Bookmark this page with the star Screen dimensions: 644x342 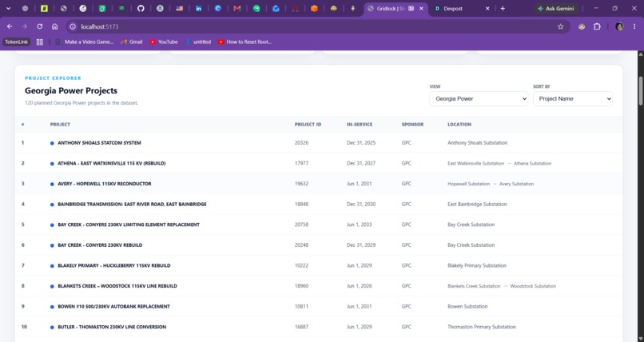pyautogui.click(x=561, y=26)
